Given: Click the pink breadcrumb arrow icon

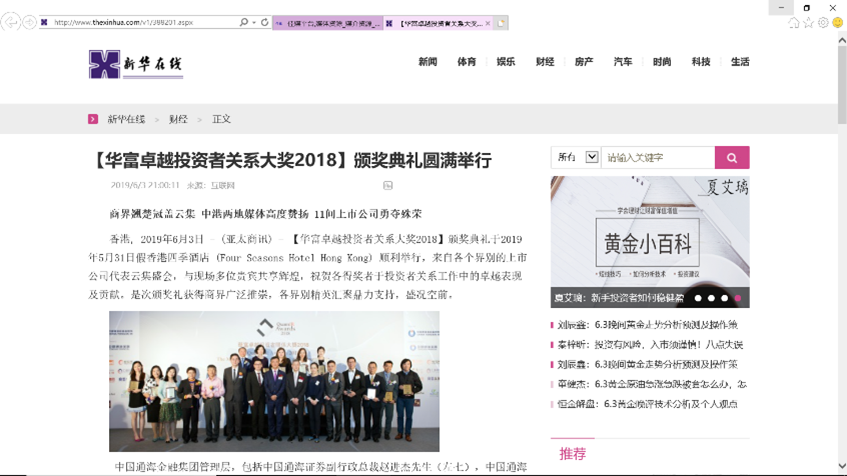Looking at the screenshot, I should coord(93,119).
